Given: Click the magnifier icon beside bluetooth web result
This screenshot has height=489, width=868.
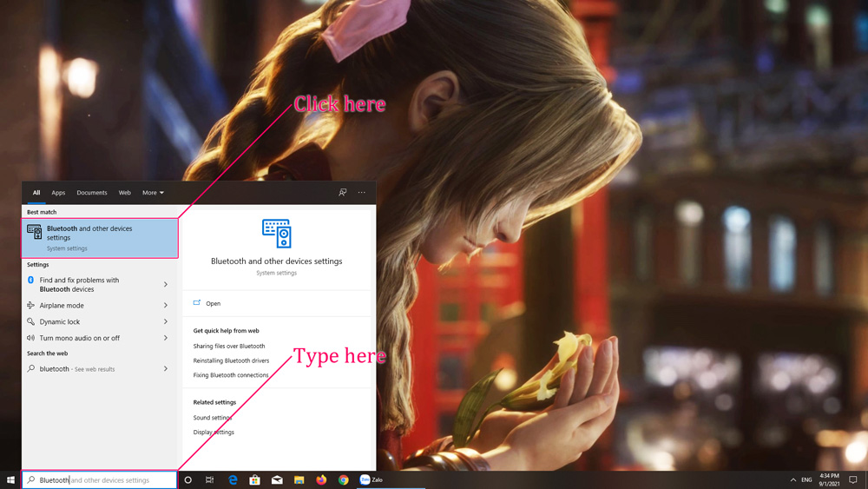Looking at the screenshot, I should coord(31,369).
